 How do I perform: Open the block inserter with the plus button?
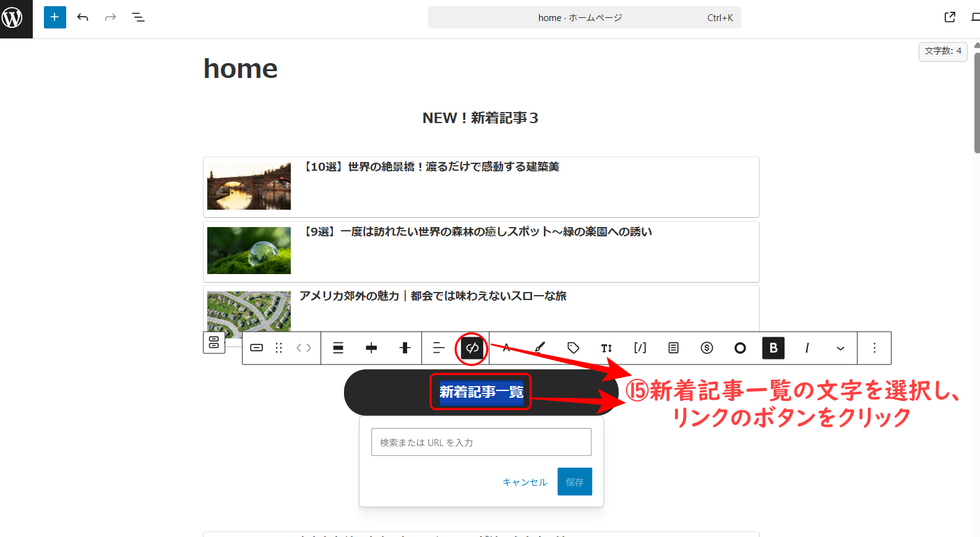click(x=54, y=17)
